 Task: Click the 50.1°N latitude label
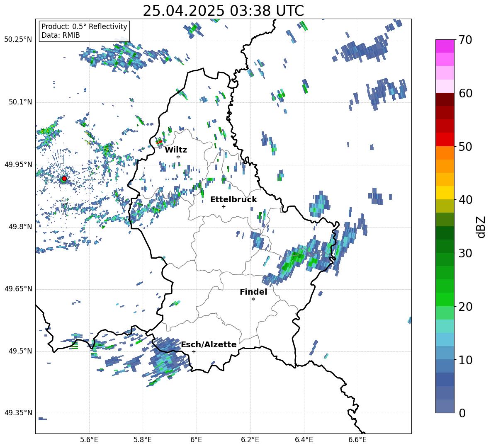pyautogui.click(x=20, y=102)
